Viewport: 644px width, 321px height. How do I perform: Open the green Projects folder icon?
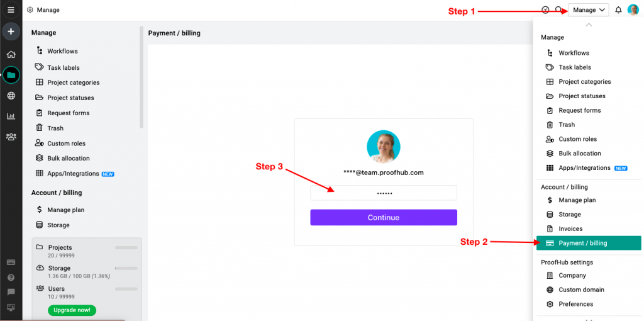(11, 75)
